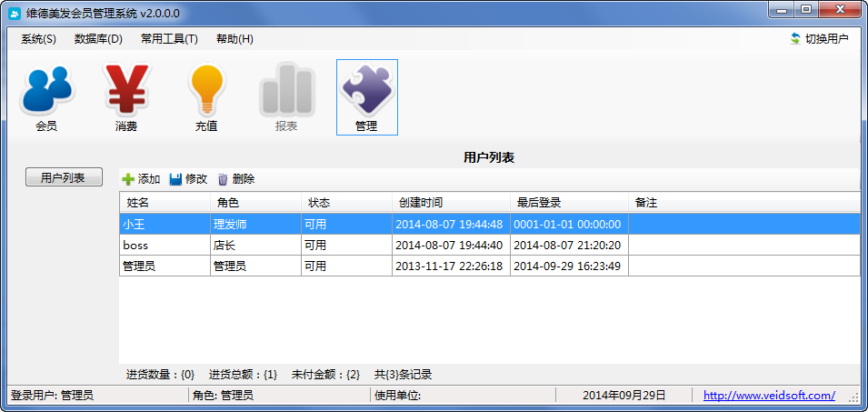The width and height of the screenshot is (868, 412).
Task: Open the 帮助(H) menu
Action: point(234,39)
